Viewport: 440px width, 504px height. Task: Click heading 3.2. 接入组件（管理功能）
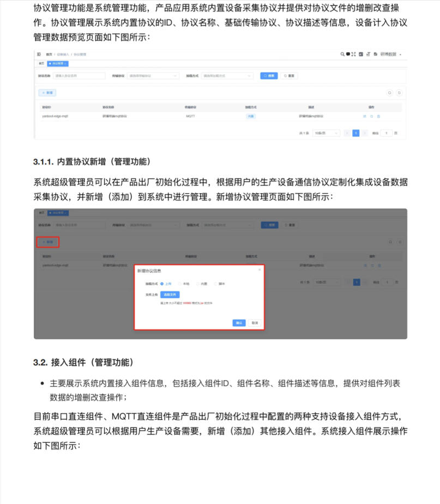click(83, 363)
